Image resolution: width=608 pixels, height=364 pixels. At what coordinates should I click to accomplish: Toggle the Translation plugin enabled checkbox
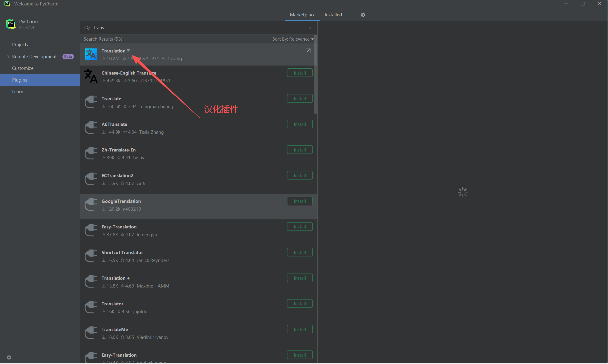[x=308, y=51]
